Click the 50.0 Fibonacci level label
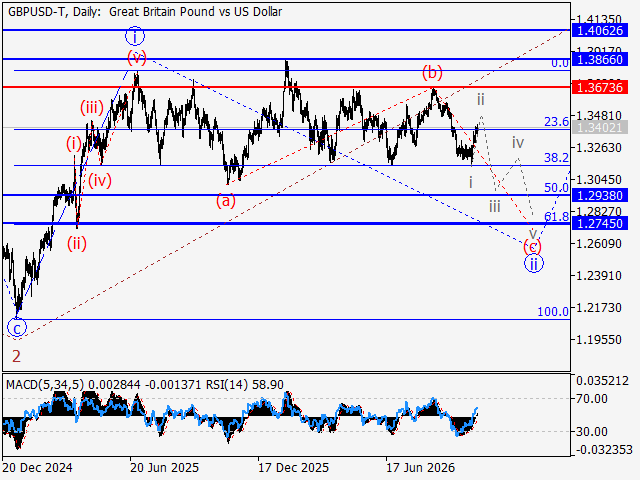 [x=556, y=188]
